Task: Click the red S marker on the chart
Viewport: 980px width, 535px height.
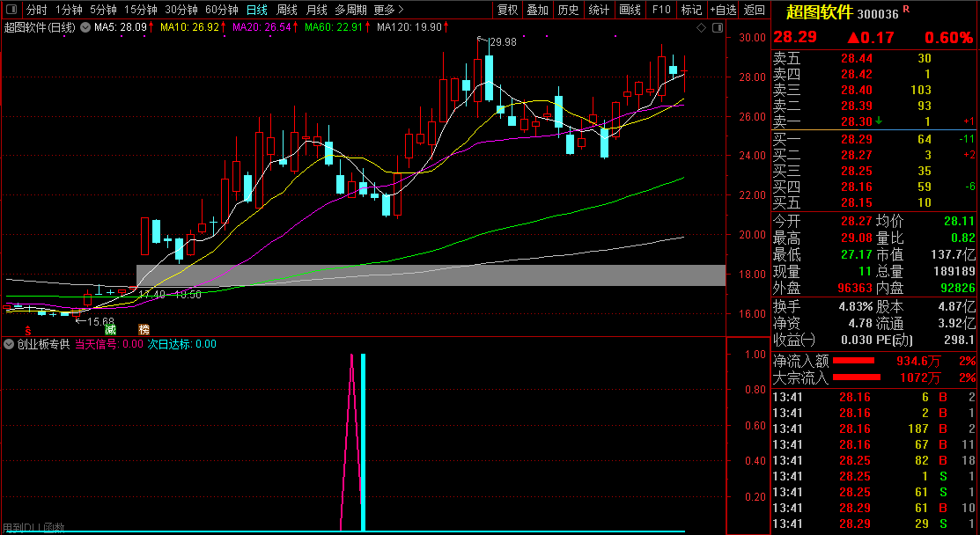Action: pyautogui.click(x=28, y=330)
